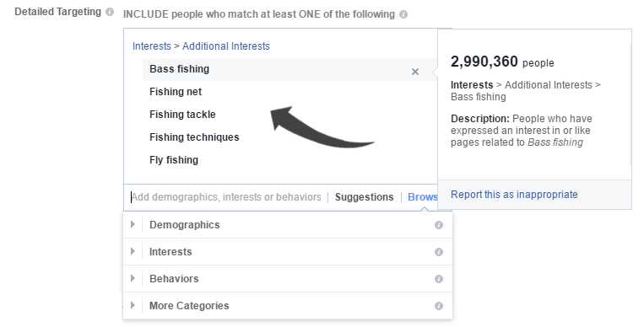This screenshot has height=327, width=644.
Task: Click Report this as inappropriate link
Action: [x=514, y=195]
